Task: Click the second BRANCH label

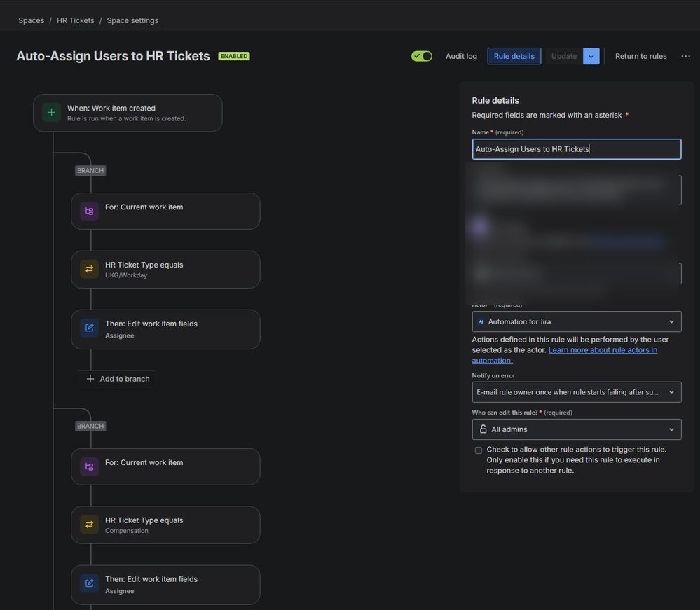Action: point(90,426)
